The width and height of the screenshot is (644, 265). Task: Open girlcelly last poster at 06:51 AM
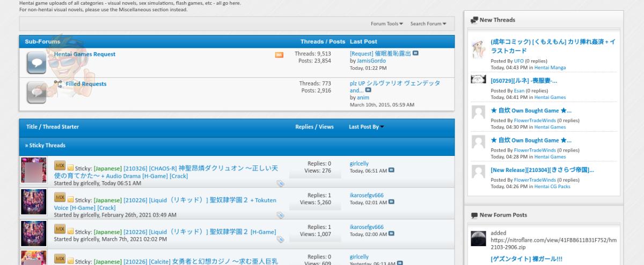[x=359, y=163]
